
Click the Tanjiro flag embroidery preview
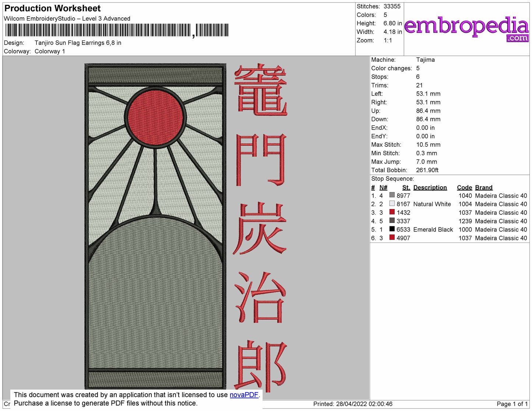click(x=155, y=226)
